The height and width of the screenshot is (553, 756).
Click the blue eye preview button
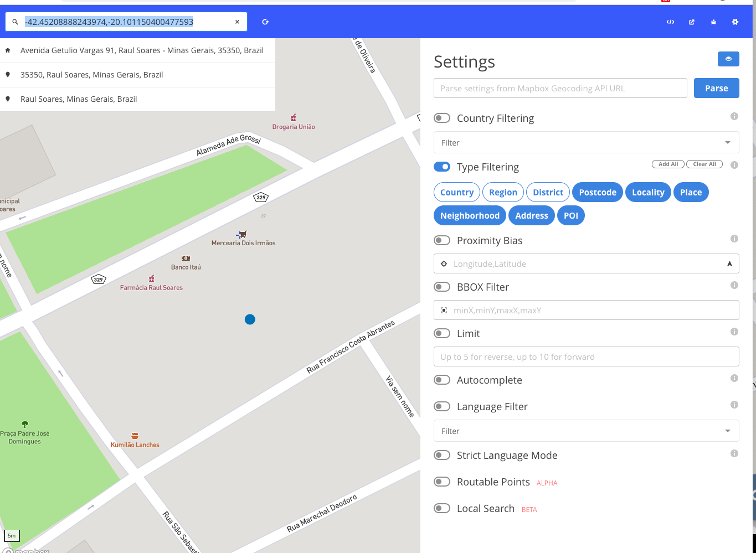coord(728,59)
